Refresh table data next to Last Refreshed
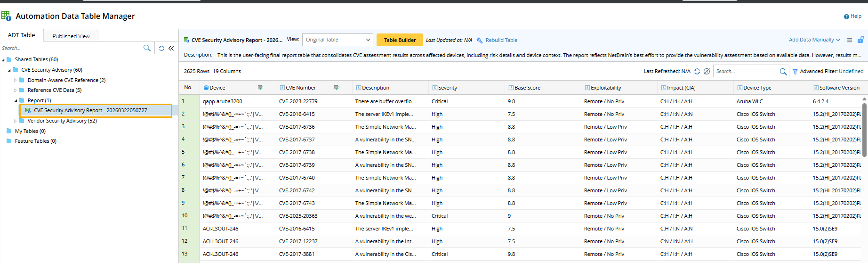The width and height of the screenshot is (868, 263). [x=697, y=71]
